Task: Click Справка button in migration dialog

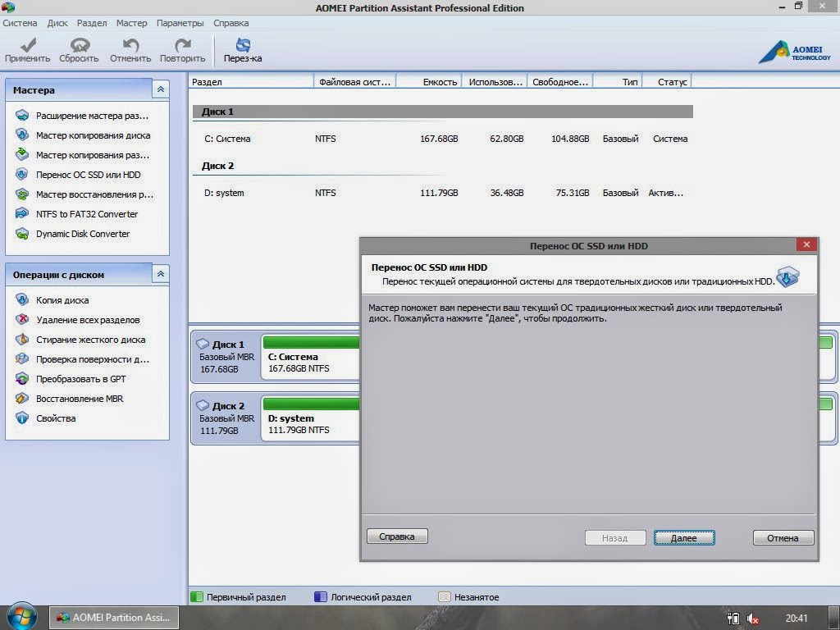Action: pyautogui.click(x=397, y=536)
